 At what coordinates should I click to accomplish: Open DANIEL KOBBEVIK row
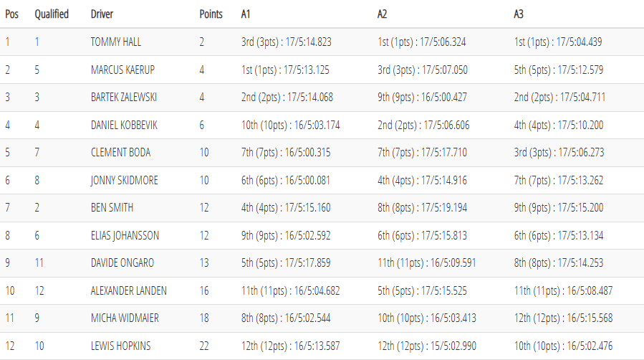coord(124,125)
